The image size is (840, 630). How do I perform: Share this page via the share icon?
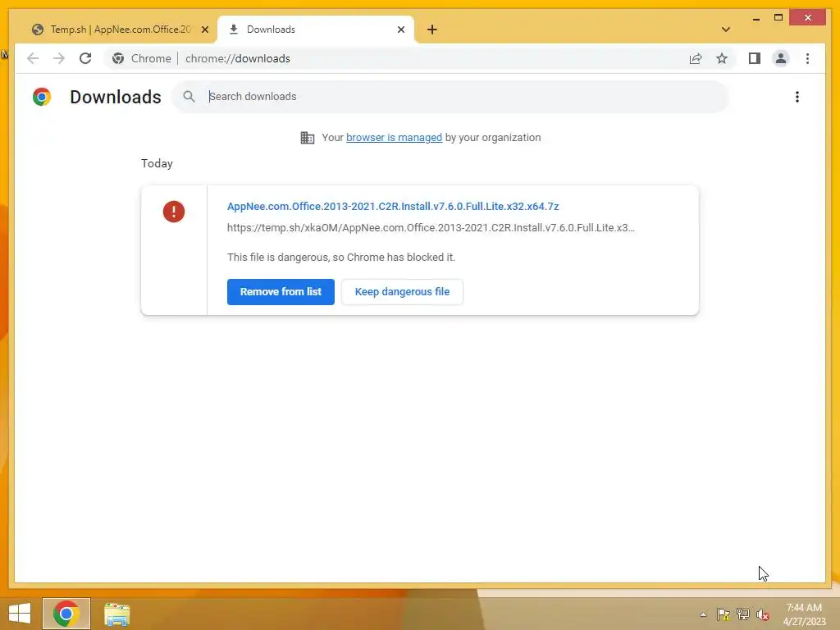(x=696, y=58)
